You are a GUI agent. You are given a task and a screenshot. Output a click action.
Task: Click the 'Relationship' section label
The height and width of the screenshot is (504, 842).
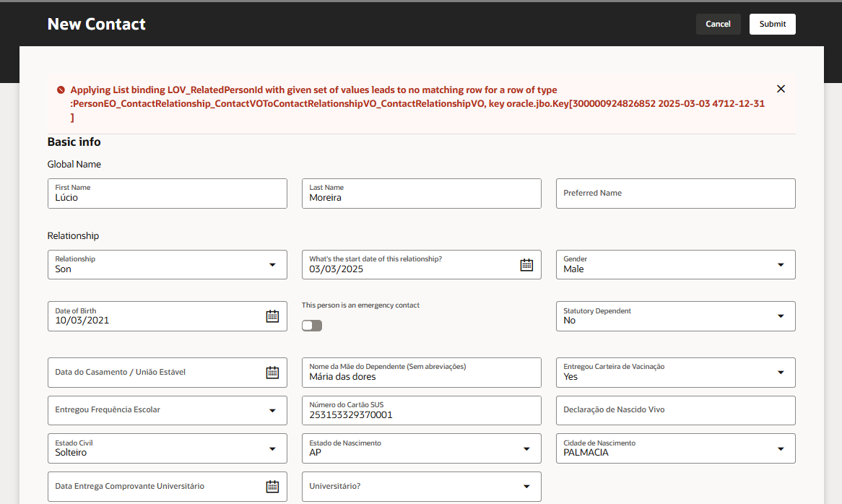pyautogui.click(x=73, y=235)
